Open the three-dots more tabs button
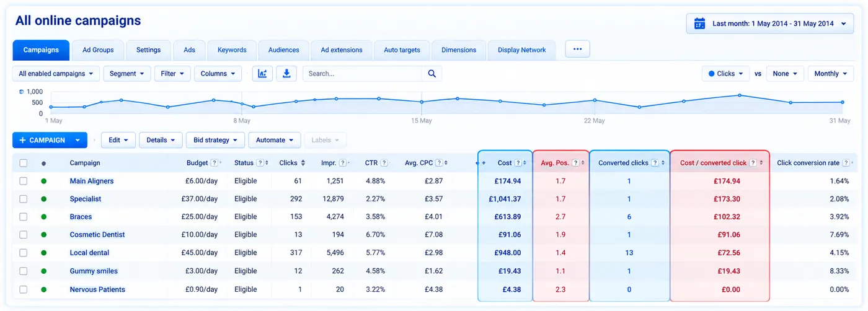Image resolution: width=868 pixels, height=311 pixels. (x=578, y=49)
